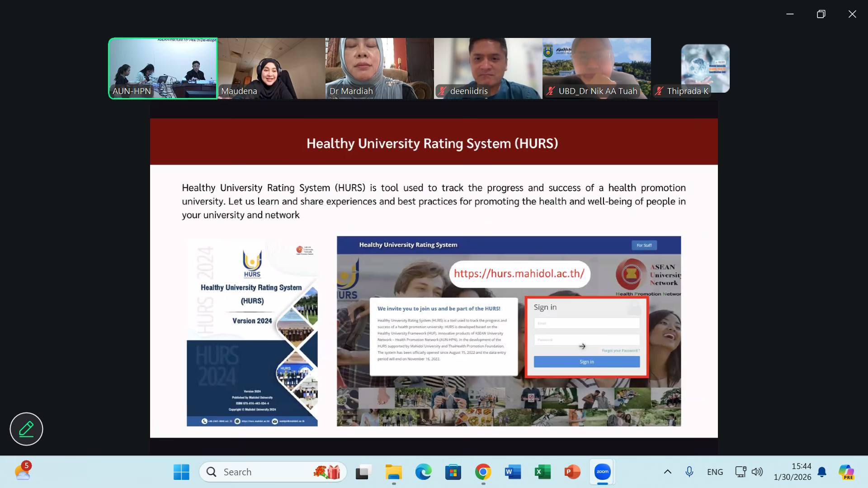Unmute participant deeniidris
Viewport: 868px width, 488px height.
pos(442,91)
